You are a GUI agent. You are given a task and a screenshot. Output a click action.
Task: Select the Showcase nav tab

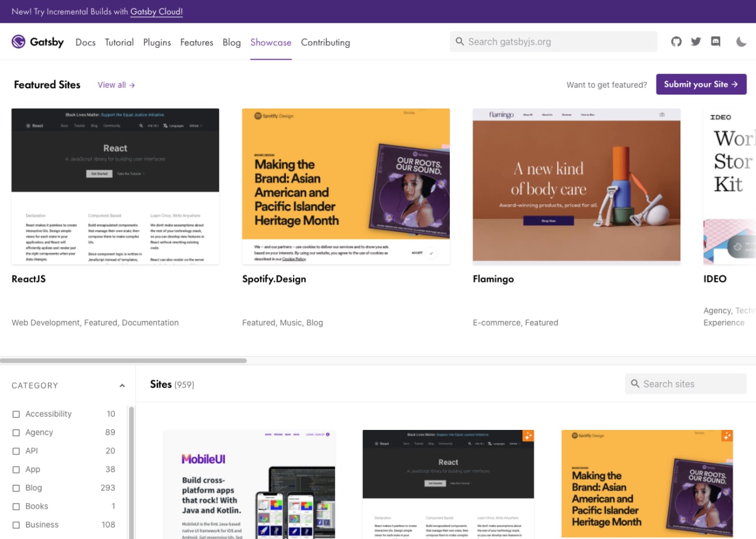271,42
